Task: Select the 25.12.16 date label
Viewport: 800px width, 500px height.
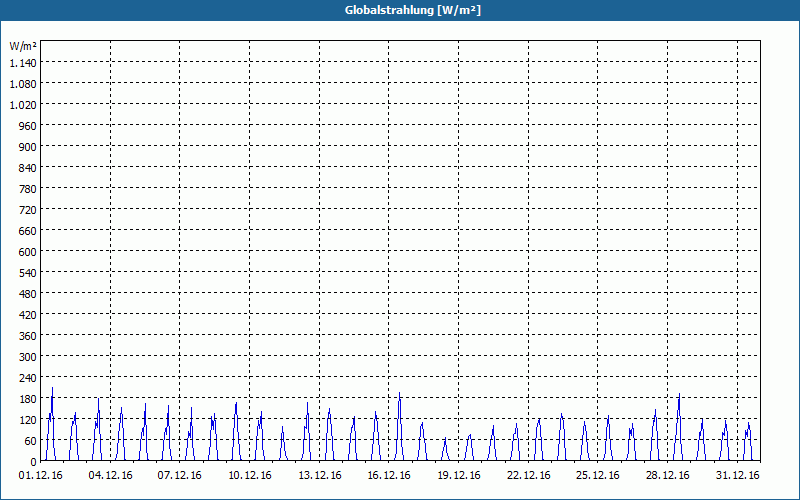Action: point(597,476)
